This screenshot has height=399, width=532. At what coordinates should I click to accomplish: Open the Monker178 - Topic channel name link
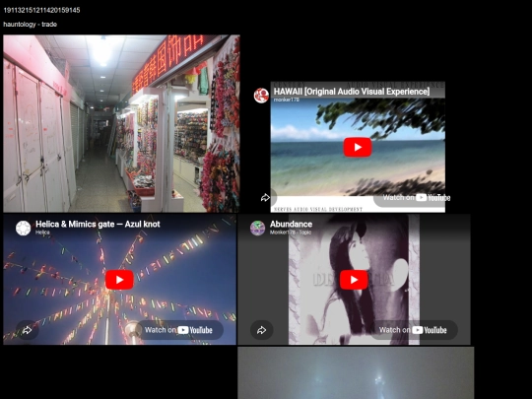pos(291,233)
